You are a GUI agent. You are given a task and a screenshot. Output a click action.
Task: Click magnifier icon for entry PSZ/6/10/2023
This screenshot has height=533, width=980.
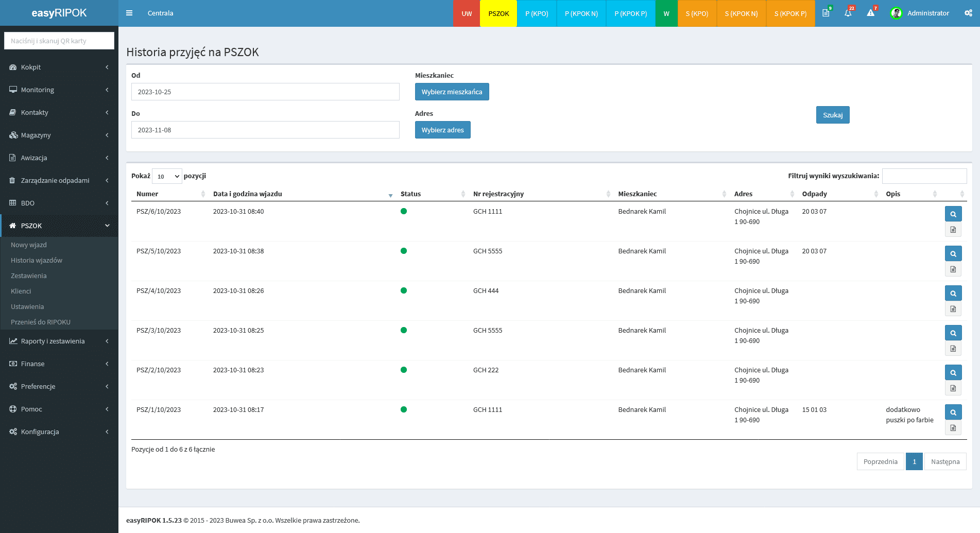point(953,214)
